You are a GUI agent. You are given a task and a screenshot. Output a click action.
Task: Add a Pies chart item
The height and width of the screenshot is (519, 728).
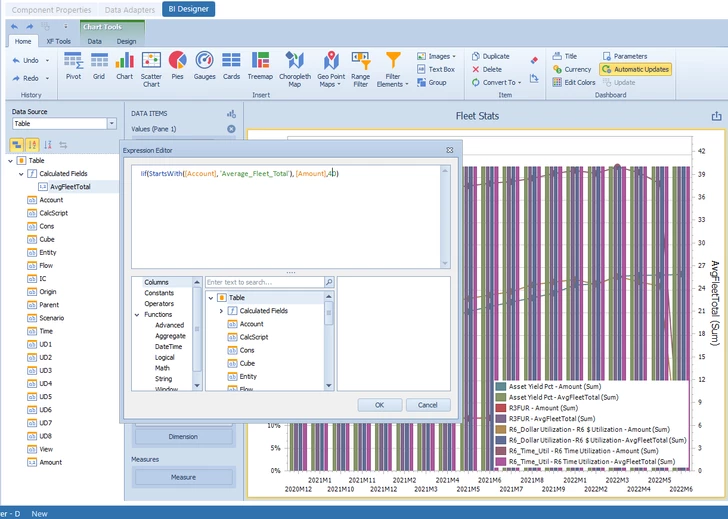coord(177,65)
